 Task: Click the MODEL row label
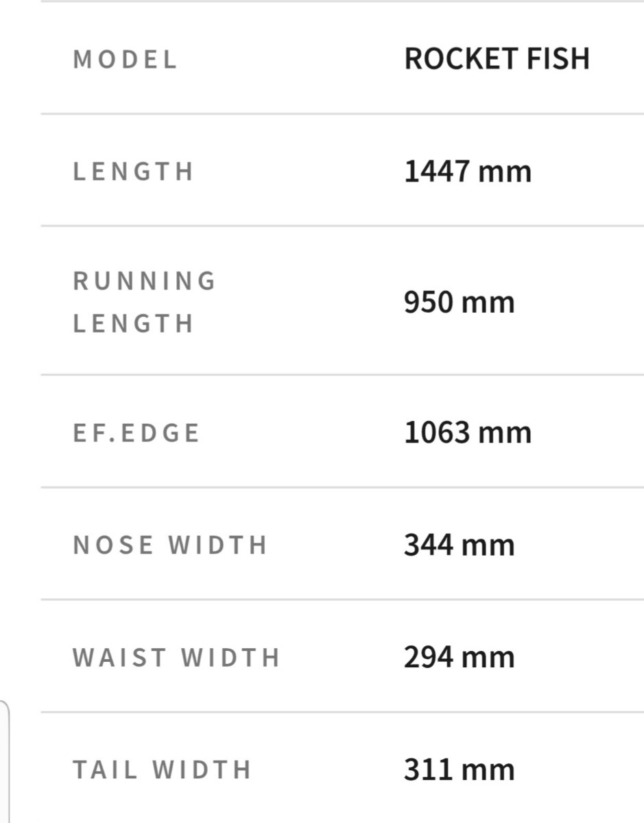point(125,60)
